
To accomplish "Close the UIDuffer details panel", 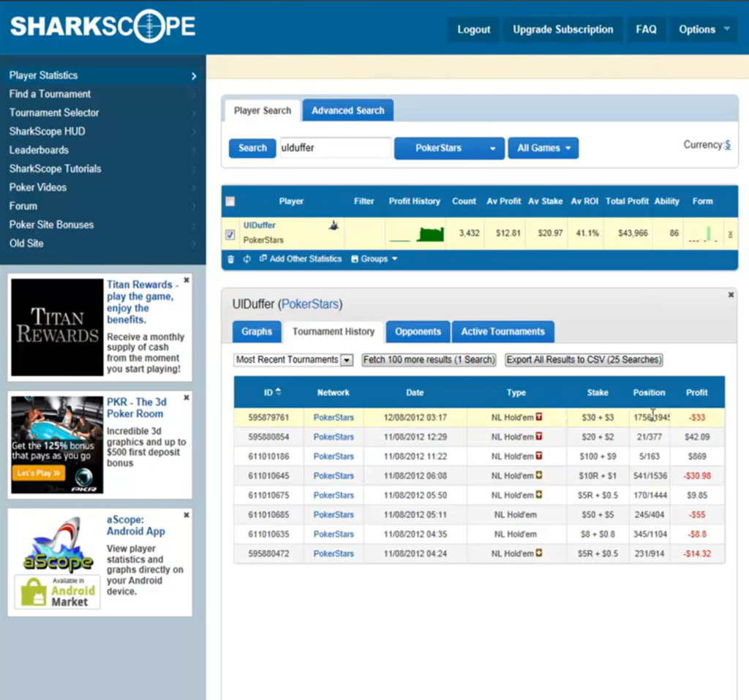I will coord(731,295).
